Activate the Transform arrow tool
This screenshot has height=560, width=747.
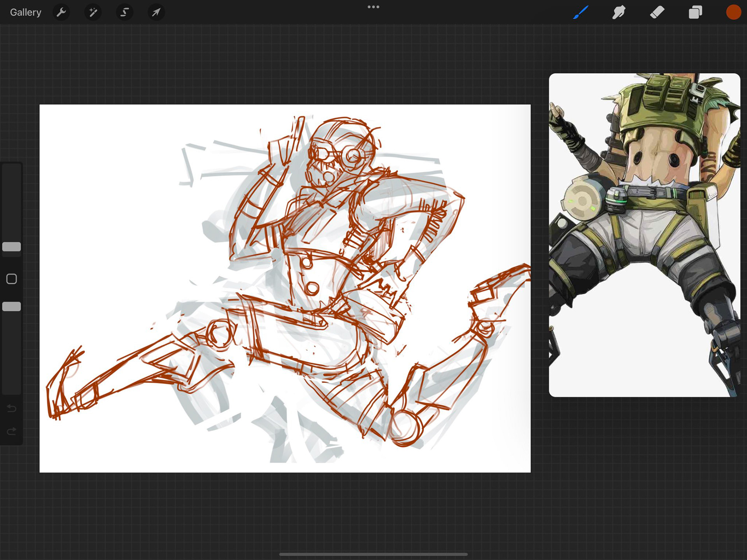[156, 12]
